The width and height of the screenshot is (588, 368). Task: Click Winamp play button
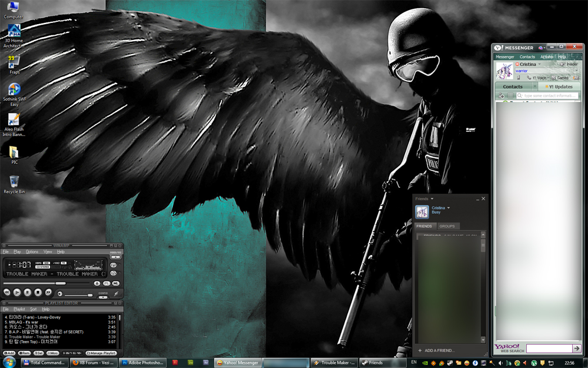(x=17, y=292)
